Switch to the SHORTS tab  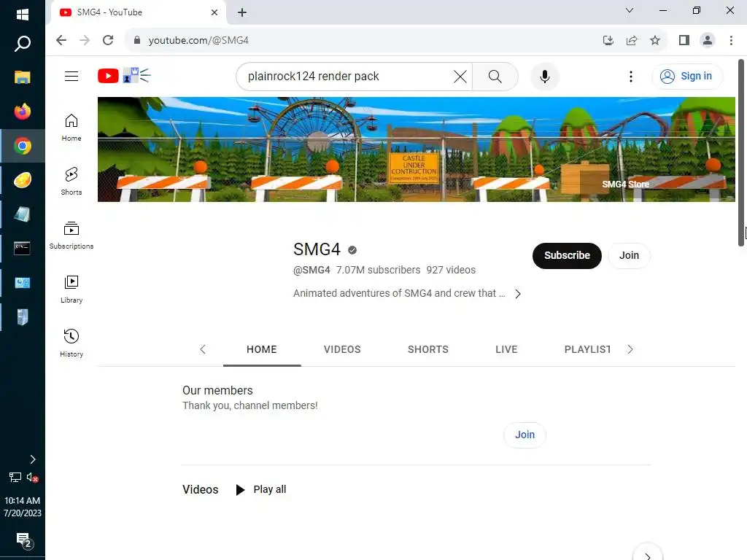tap(427, 349)
